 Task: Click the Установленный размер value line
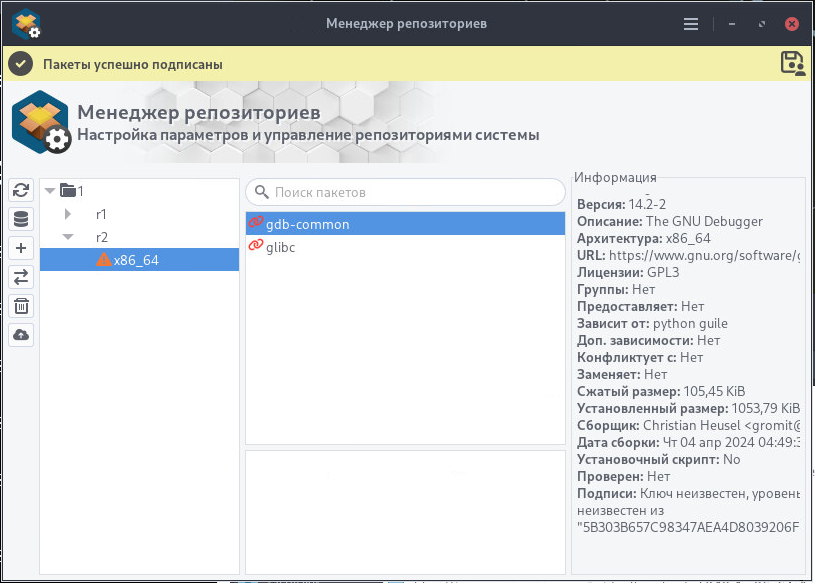(688, 408)
